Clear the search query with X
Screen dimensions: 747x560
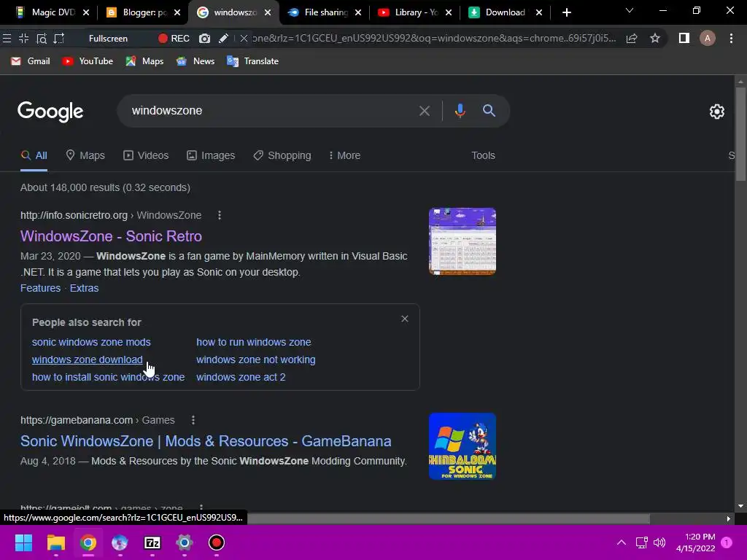[x=425, y=111]
